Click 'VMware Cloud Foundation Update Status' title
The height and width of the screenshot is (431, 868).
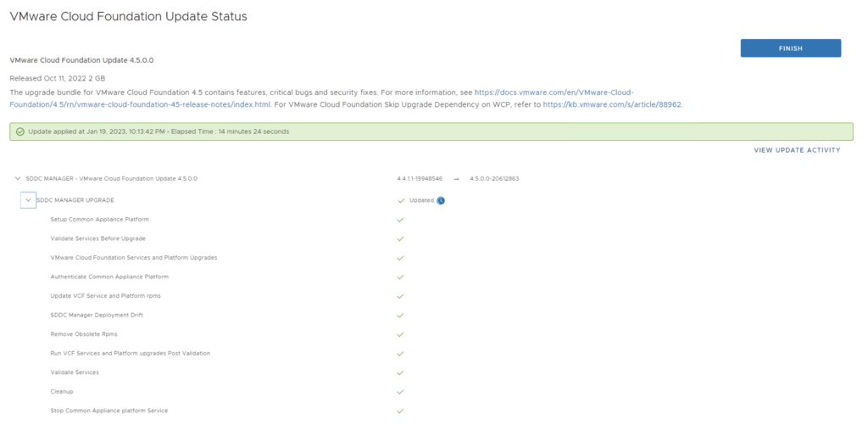[x=129, y=17]
